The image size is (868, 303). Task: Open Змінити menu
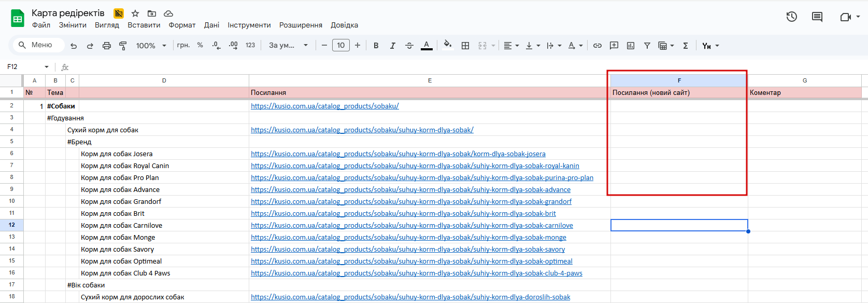tap(73, 25)
